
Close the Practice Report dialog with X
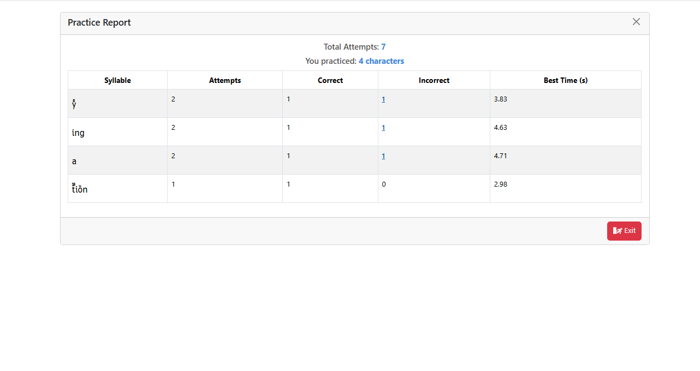click(x=636, y=22)
